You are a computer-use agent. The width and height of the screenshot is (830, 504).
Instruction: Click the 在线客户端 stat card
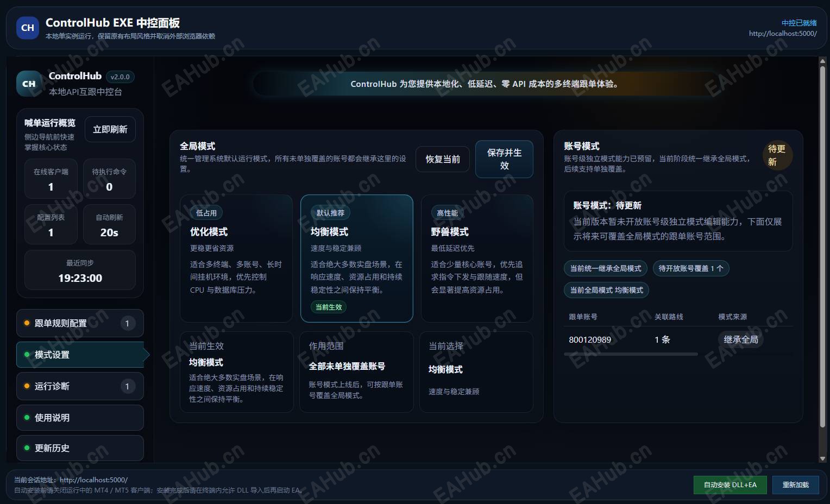(x=51, y=179)
